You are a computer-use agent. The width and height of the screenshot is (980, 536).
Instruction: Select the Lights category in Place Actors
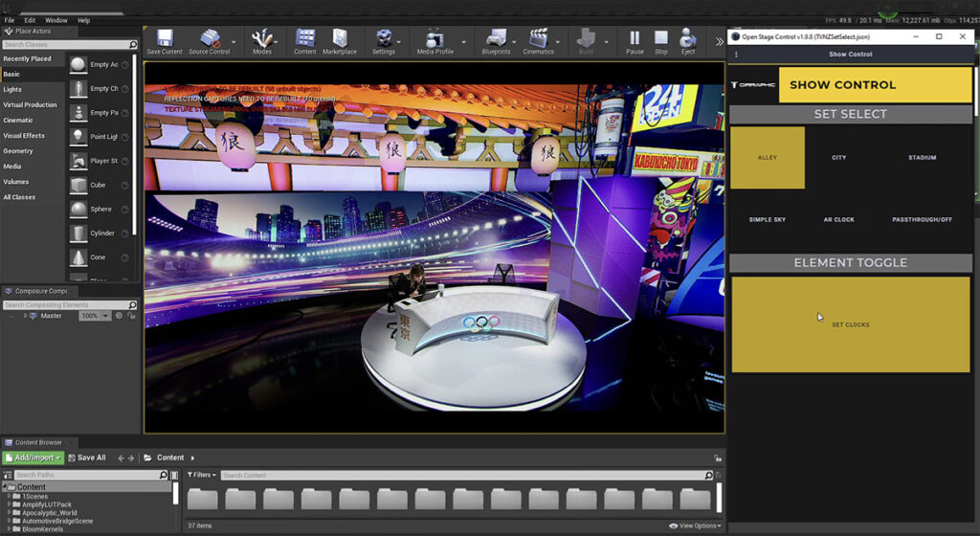[x=13, y=89]
